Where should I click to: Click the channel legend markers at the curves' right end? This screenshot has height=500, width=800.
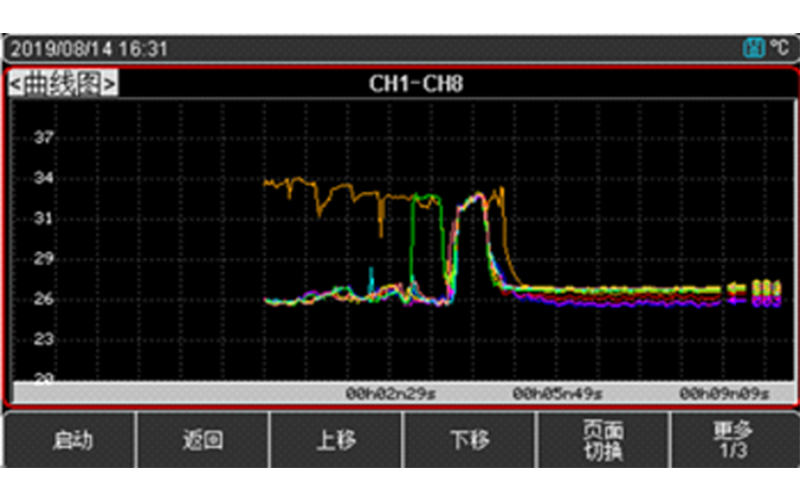[755, 292]
